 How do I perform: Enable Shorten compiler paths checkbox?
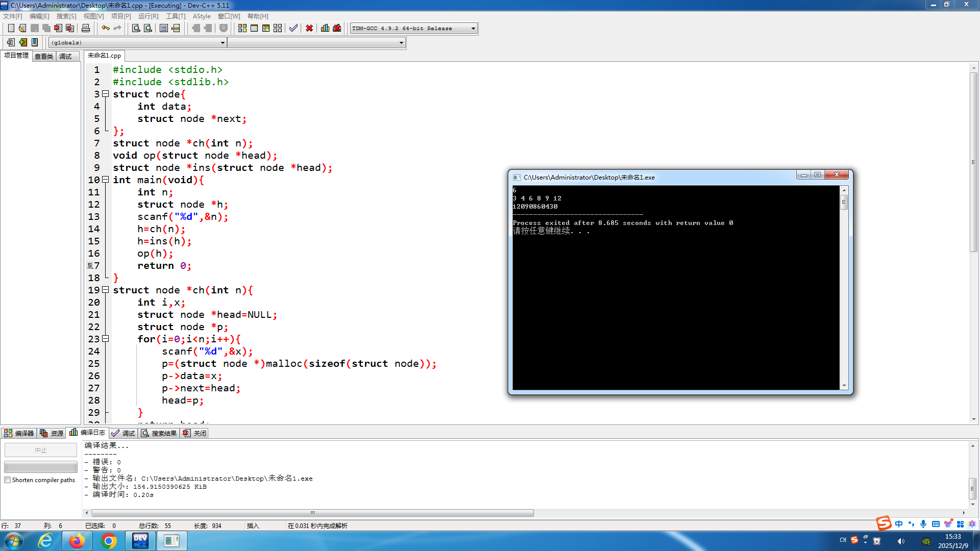pos(8,480)
